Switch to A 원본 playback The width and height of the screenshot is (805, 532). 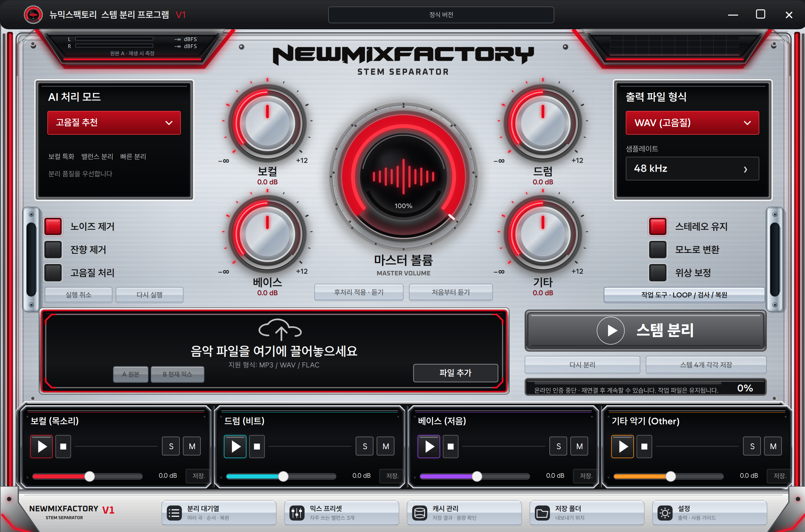pyautogui.click(x=131, y=374)
